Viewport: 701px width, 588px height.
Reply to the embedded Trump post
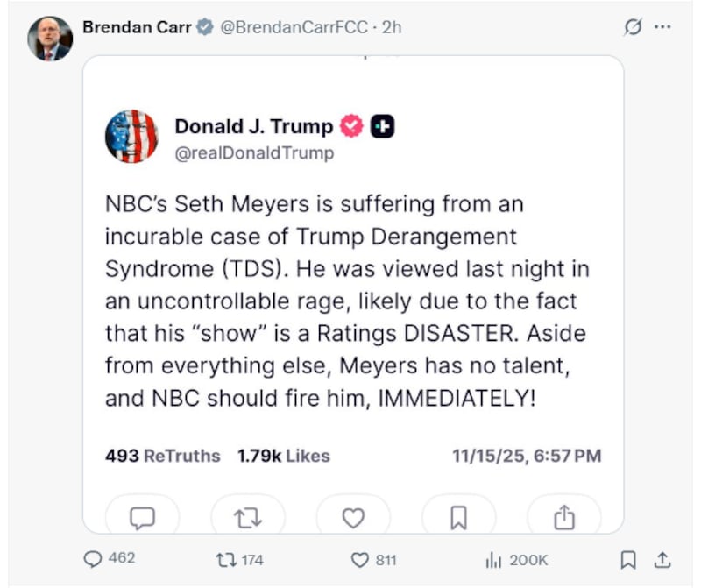(141, 517)
